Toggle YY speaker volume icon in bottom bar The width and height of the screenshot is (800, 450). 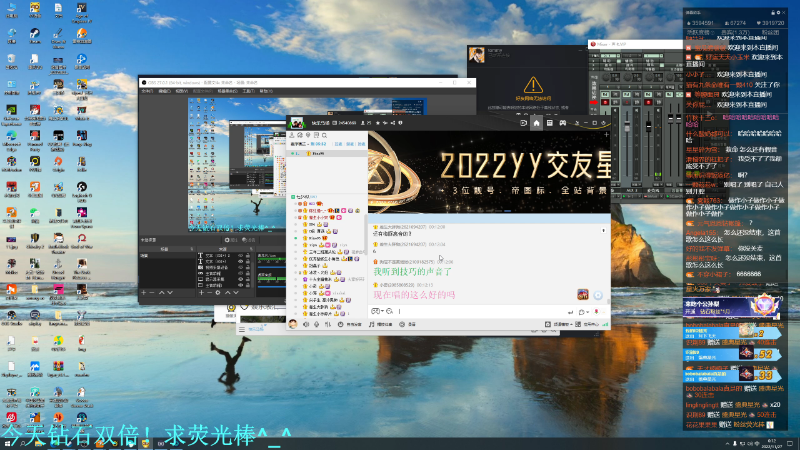(306, 324)
